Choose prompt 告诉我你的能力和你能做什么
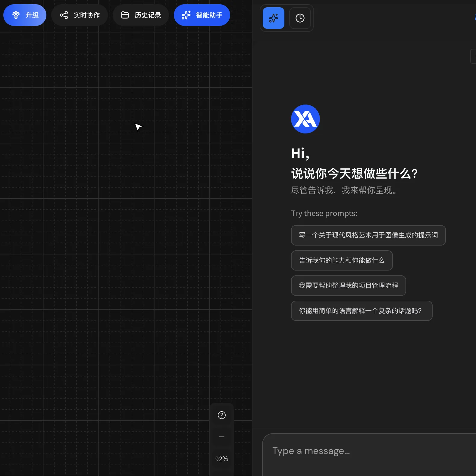This screenshot has width=476, height=476. pyautogui.click(x=342, y=261)
